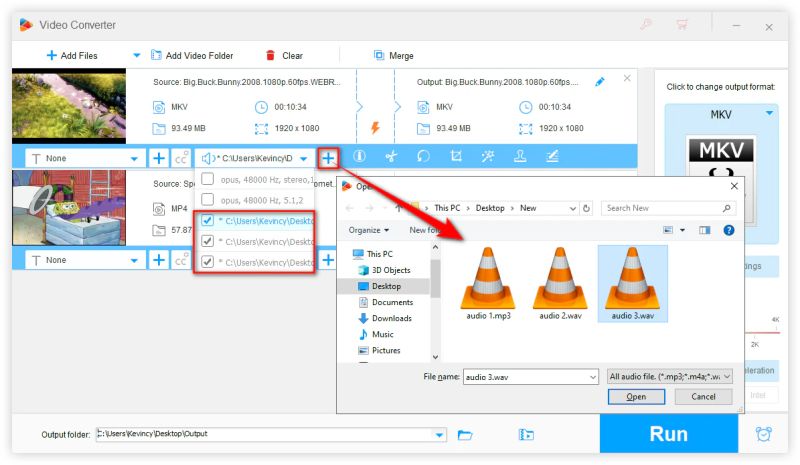
Task: Click the Run button
Action: pyautogui.click(x=669, y=434)
